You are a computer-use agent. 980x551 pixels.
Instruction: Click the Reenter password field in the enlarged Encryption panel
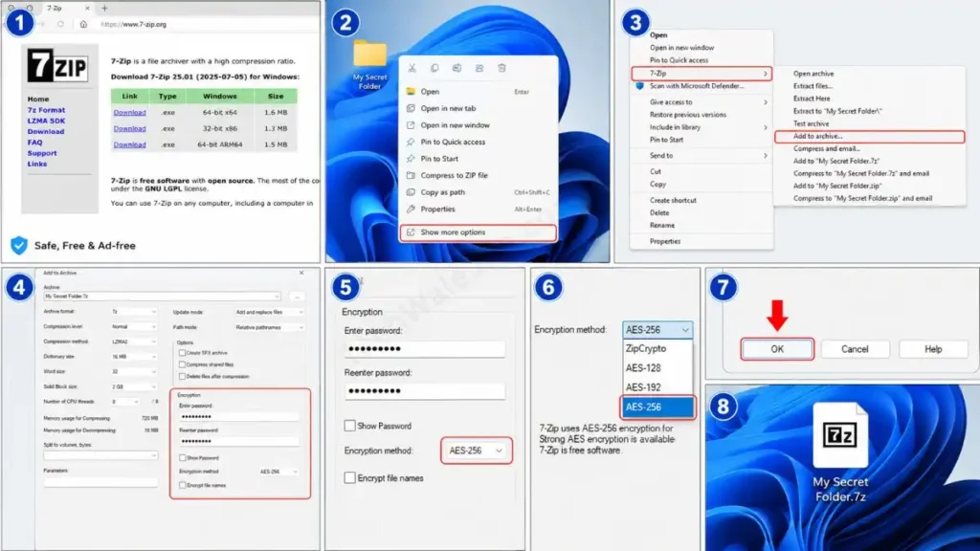[x=424, y=391]
